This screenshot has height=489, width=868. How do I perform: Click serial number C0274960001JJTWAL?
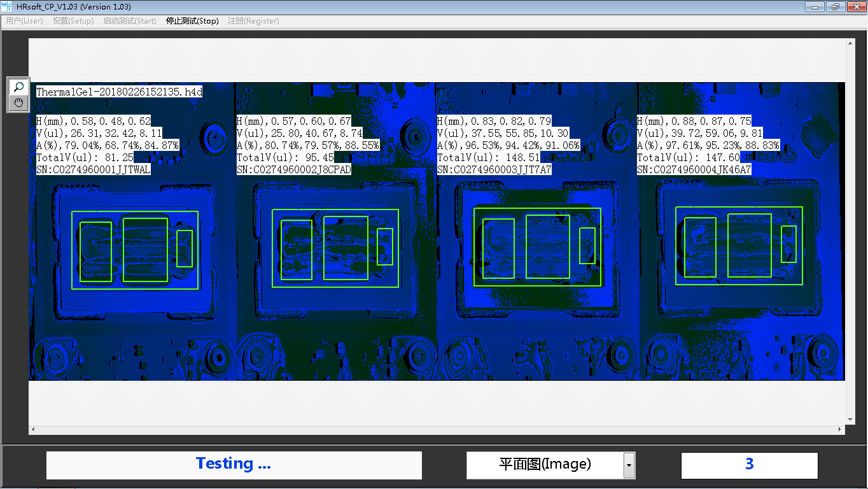(94, 170)
